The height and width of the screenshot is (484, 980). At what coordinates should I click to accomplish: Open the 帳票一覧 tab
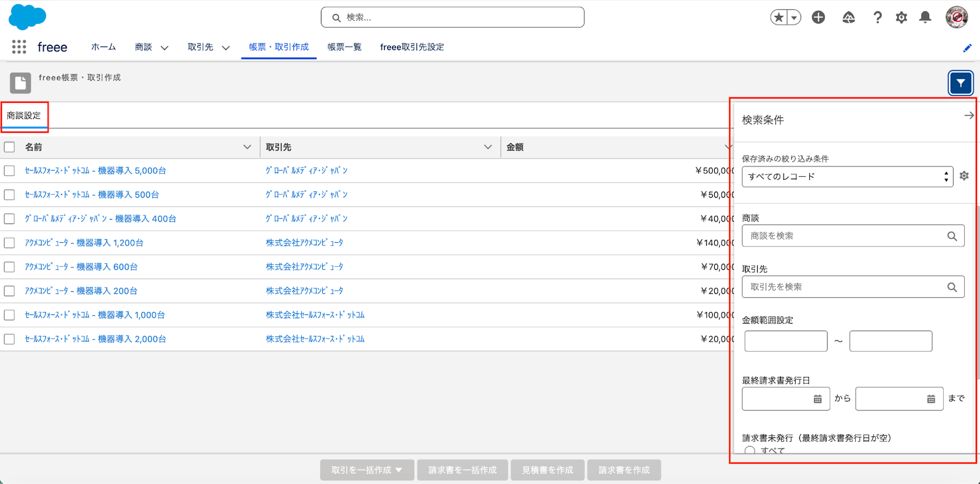click(344, 47)
